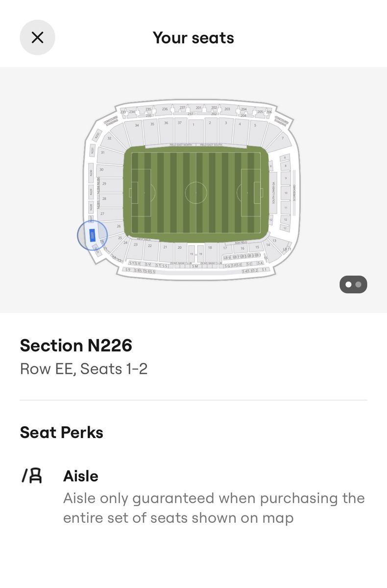The image size is (387, 588).
Task: Select the South Lower GA section
Action: coord(273,193)
